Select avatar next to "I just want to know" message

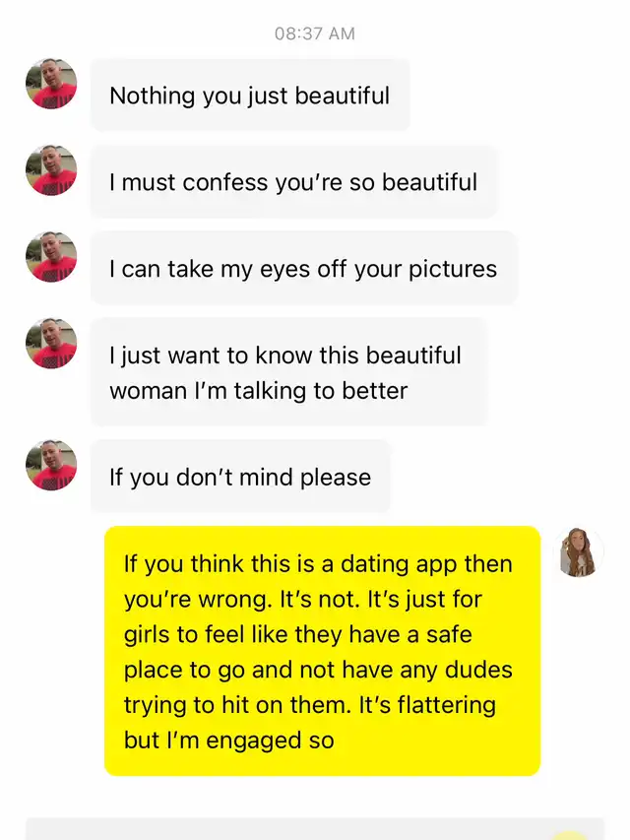(51, 344)
